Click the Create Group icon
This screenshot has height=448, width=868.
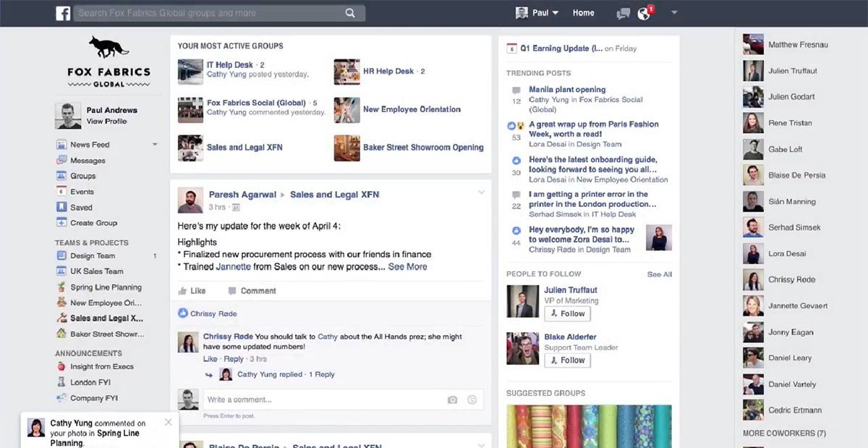coord(61,223)
